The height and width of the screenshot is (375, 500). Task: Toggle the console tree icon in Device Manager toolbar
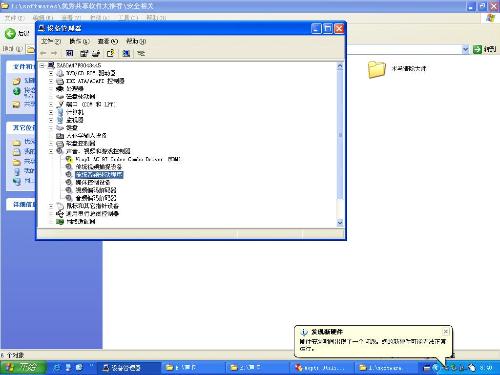point(69,53)
